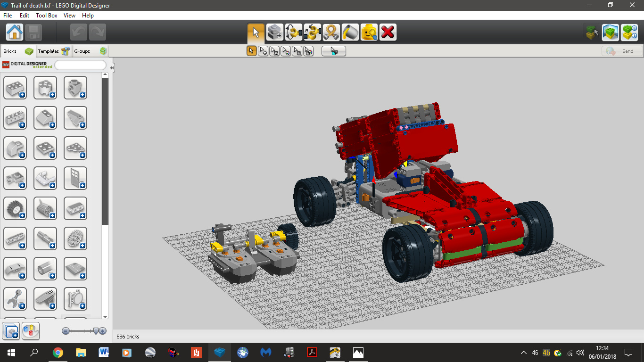Enable connected bricks selection sub-tool
The width and height of the screenshot is (644, 362).
coord(274,51)
